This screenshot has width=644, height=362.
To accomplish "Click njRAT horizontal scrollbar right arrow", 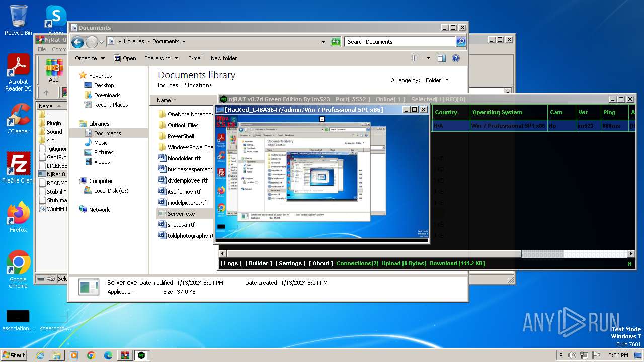I will coord(632,254).
